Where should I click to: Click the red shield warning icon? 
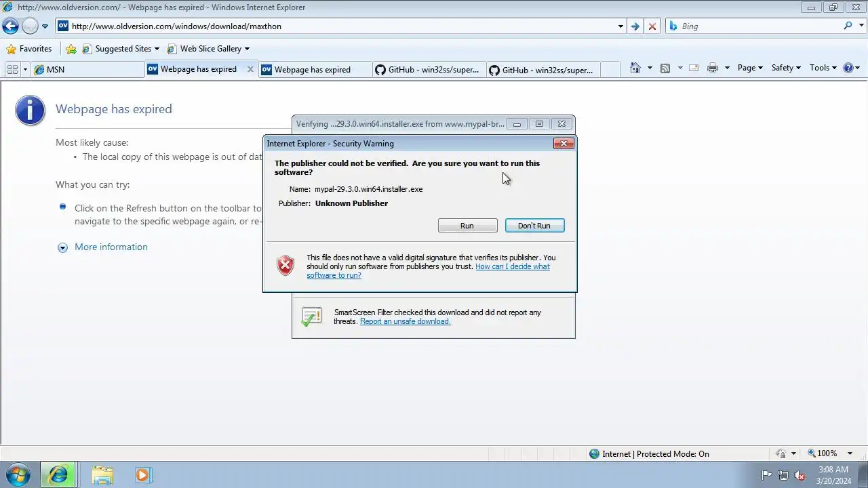285,266
